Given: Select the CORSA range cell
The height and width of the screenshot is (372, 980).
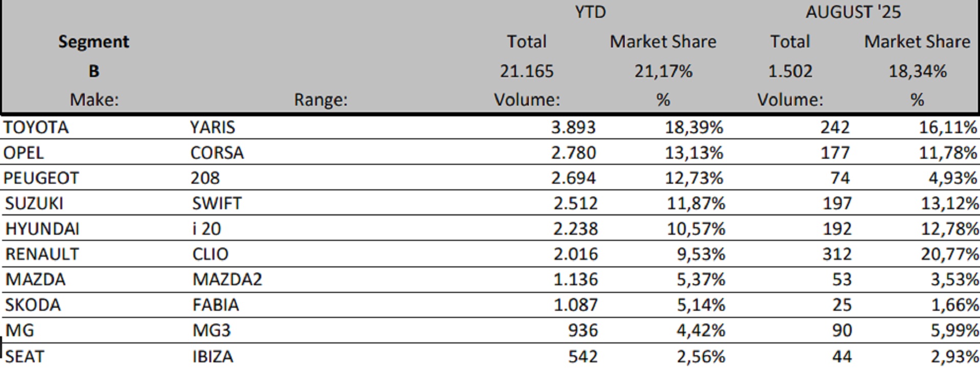Looking at the screenshot, I should click(217, 153).
